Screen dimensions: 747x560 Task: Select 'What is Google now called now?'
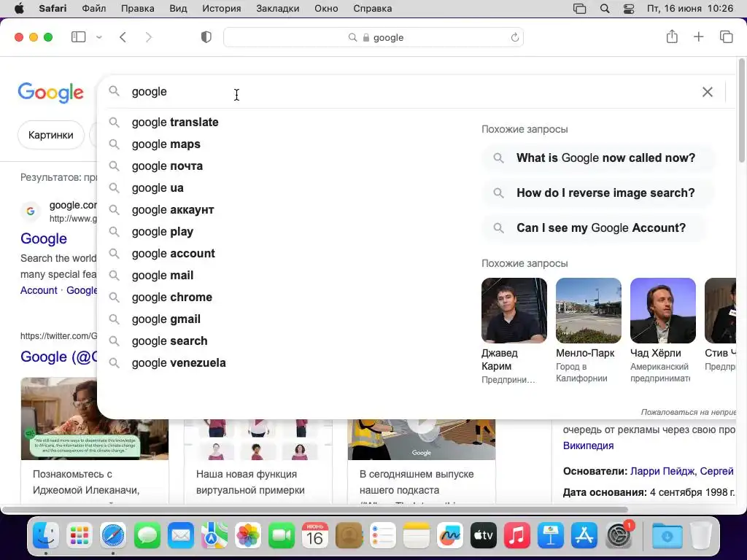599,158
